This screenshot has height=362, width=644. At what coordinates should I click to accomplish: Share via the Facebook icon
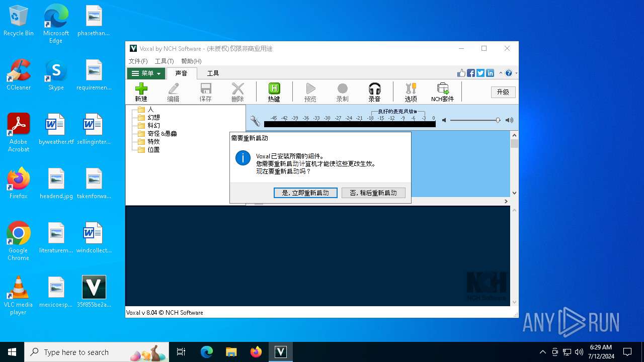[x=471, y=73]
